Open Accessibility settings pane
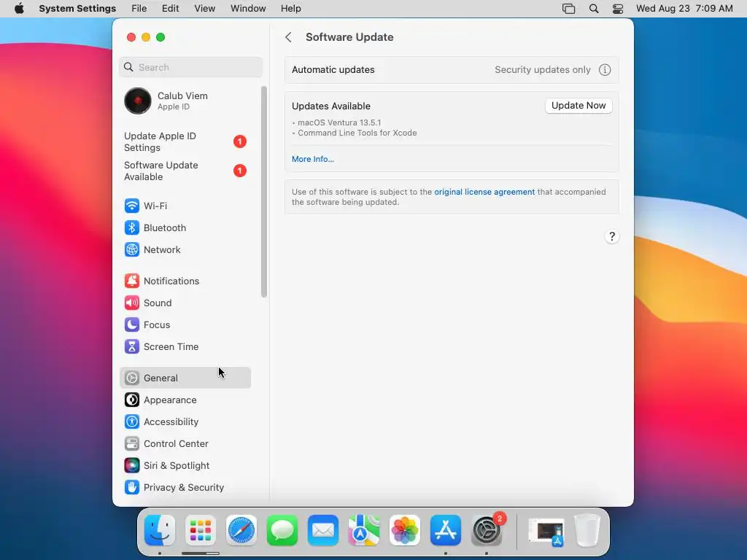 click(x=185, y=422)
